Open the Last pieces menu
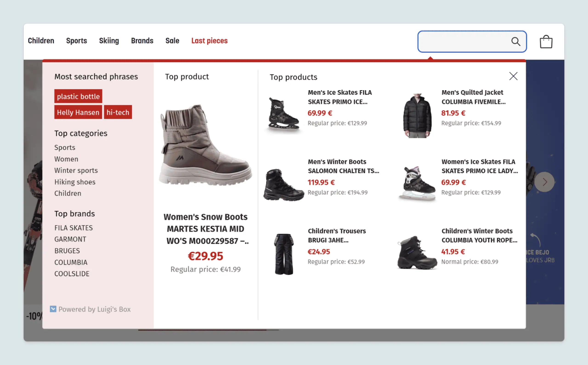The image size is (588, 365). coord(209,41)
